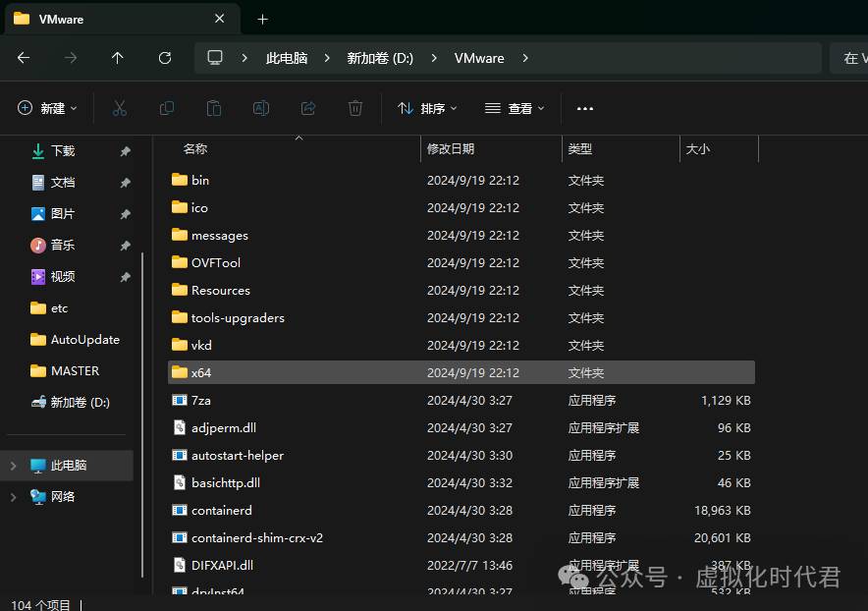
Task: Click the Copy icon in toolbar
Action: tap(167, 108)
